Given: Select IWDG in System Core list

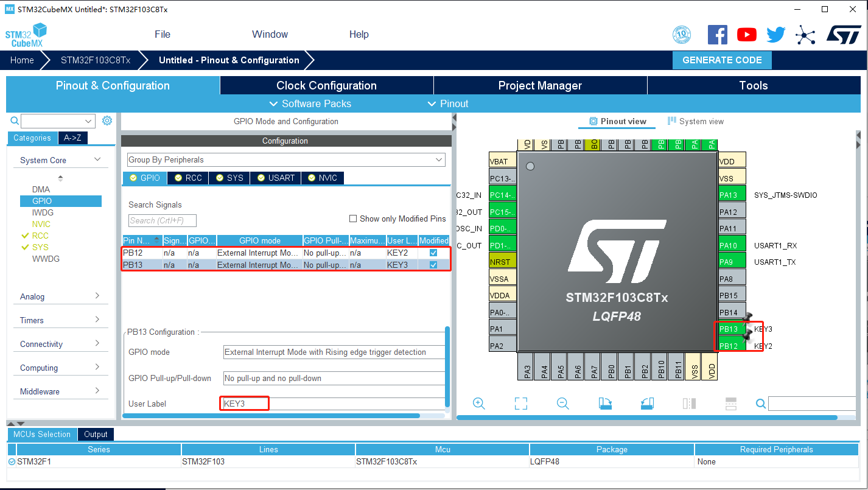Looking at the screenshot, I should (x=43, y=212).
